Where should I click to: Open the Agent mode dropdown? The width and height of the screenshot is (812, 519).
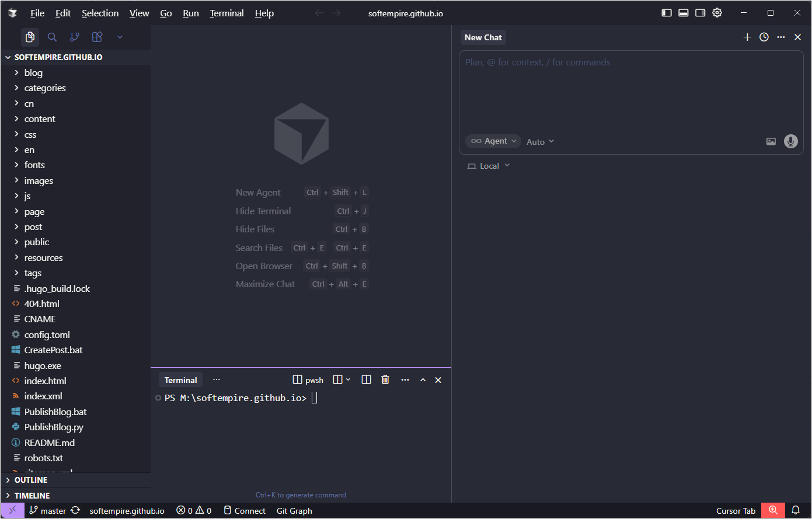(493, 141)
